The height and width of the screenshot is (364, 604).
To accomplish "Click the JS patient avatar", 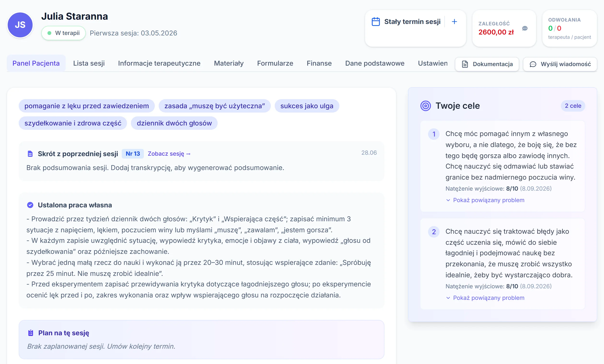I will pos(20,25).
